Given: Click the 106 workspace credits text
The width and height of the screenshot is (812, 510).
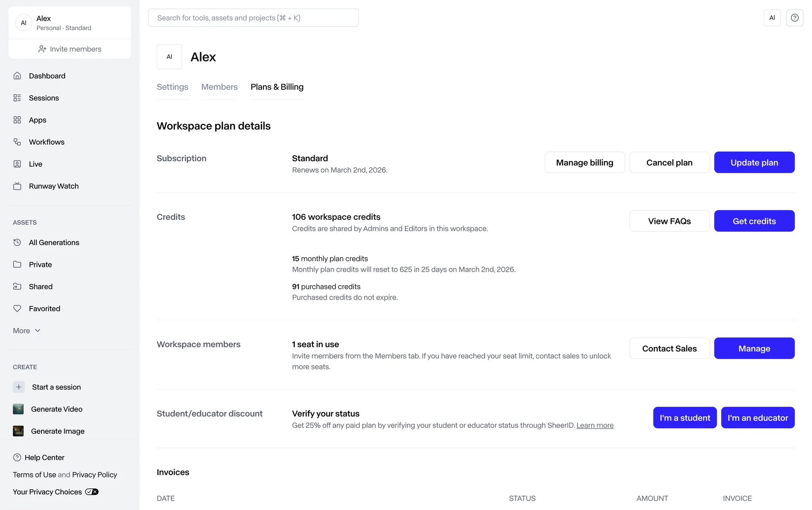Looking at the screenshot, I should (x=336, y=217).
